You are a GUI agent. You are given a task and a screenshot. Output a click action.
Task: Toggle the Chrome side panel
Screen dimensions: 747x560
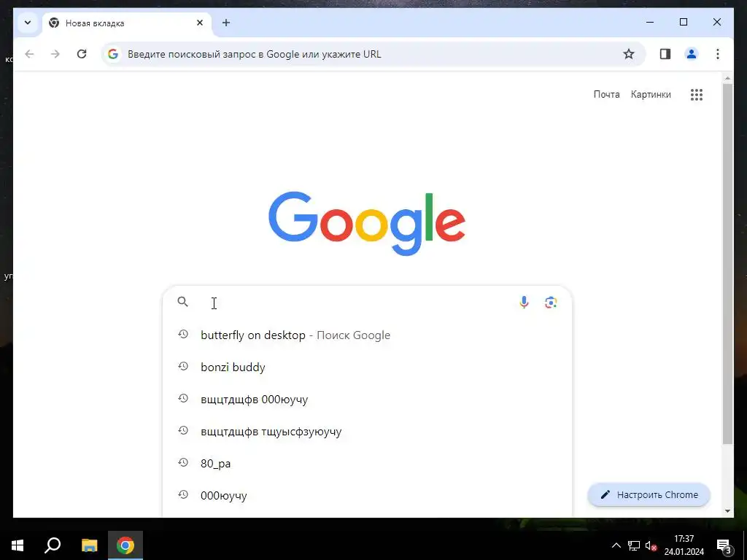point(665,54)
